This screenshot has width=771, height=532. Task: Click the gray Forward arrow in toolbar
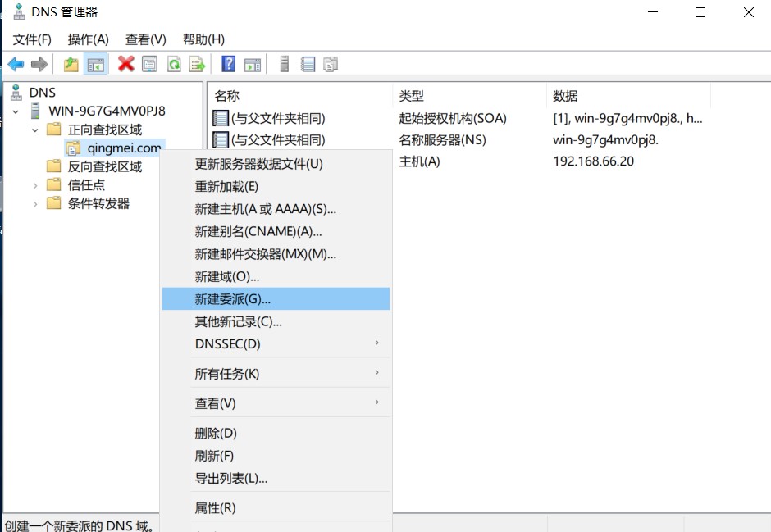[x=39, y=64]
